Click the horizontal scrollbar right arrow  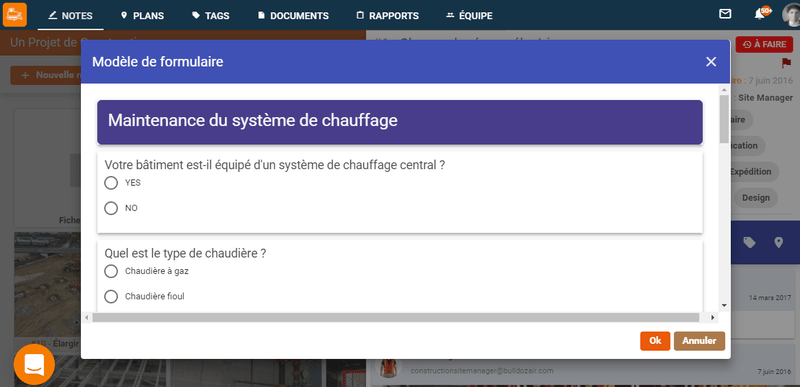click(713, 318)
